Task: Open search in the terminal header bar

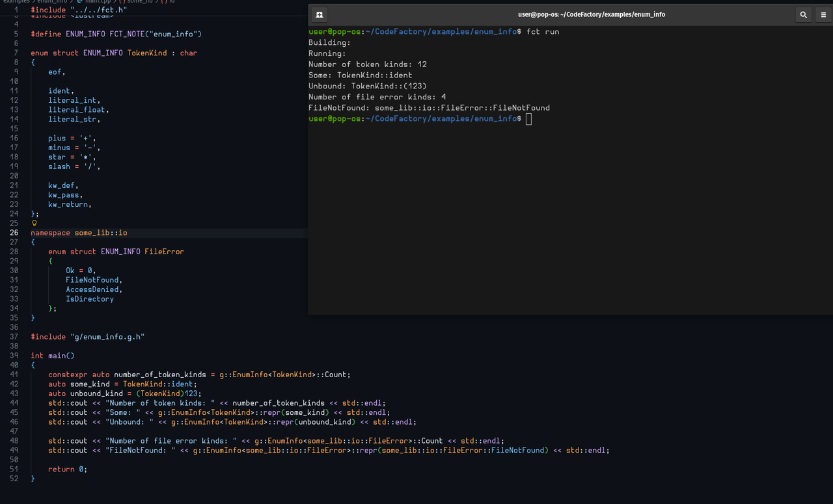Action: (x=804, y=14)
